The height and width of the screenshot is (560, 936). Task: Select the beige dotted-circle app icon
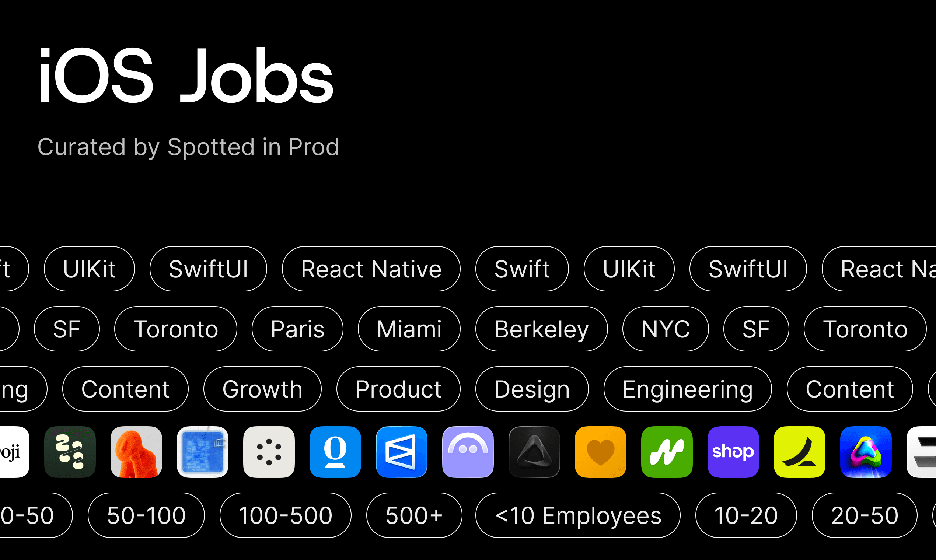tap(269, 452)
